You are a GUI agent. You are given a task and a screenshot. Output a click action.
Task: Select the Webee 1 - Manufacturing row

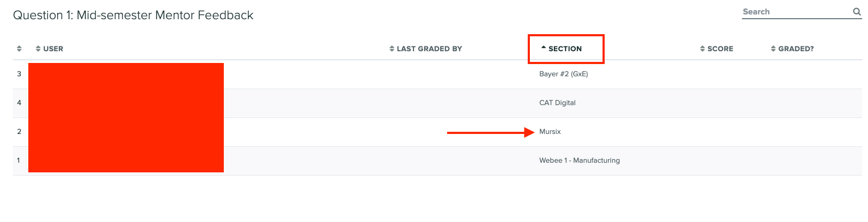click(580, 161)
